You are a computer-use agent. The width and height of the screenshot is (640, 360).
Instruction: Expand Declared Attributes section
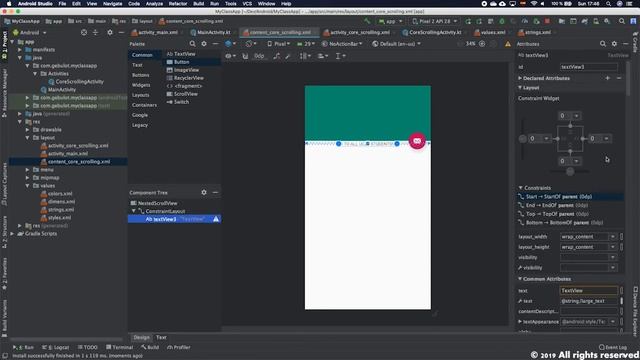520,78
